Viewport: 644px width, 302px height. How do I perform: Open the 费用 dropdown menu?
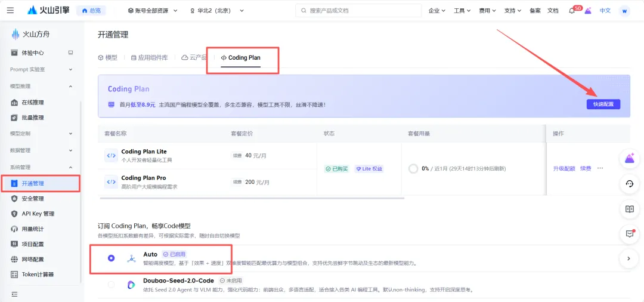(x=487, y=11)
